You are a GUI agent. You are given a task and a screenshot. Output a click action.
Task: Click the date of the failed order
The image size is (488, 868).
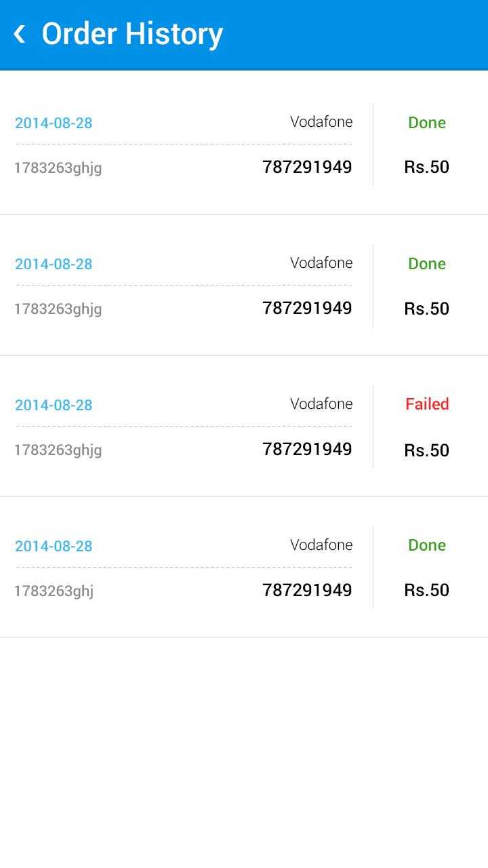pos(54,405)
